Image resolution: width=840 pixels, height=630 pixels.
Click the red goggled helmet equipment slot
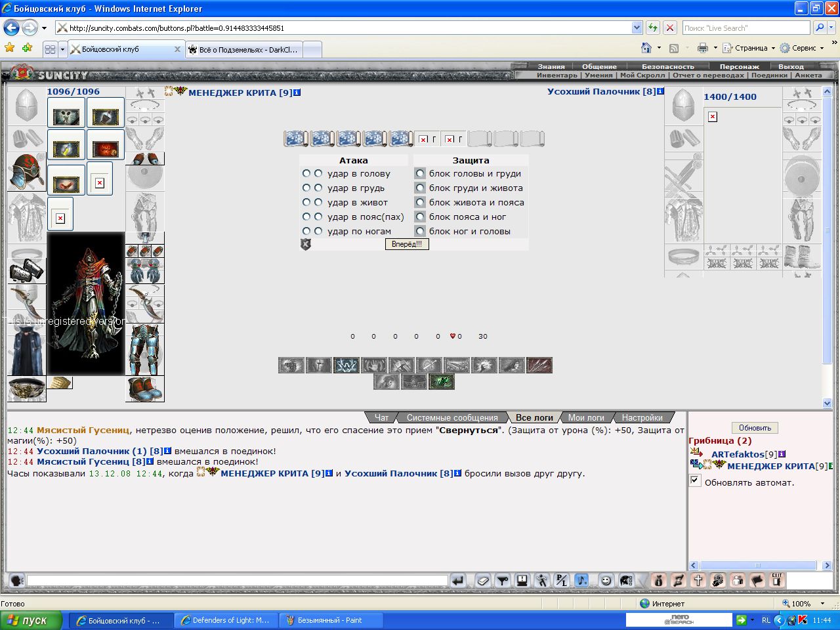[x=27, y=172]
